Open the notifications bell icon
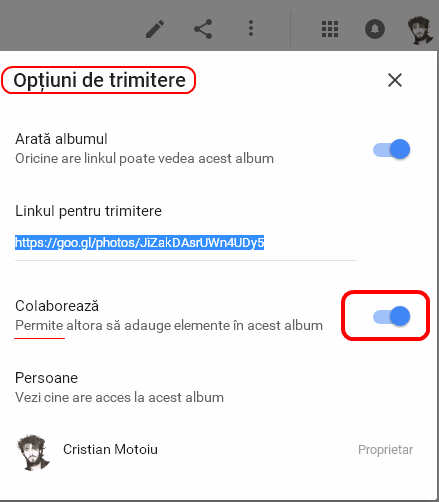Screen dimensions: 439x502 click(x=375, y=29)
